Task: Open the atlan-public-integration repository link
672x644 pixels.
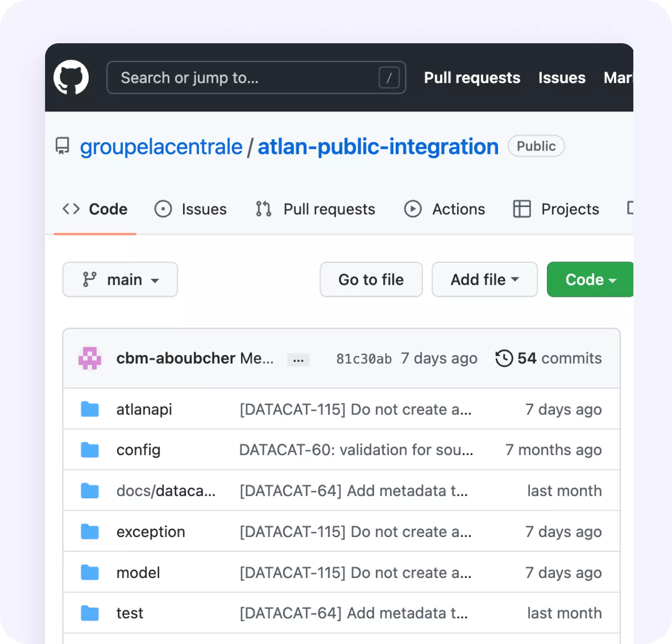Action: point(378,147)
